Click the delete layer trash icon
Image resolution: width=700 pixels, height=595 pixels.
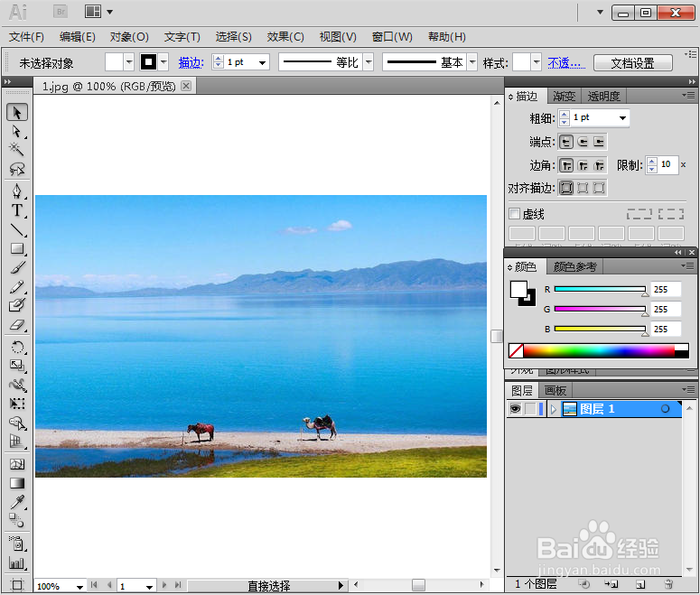[668, 584]
